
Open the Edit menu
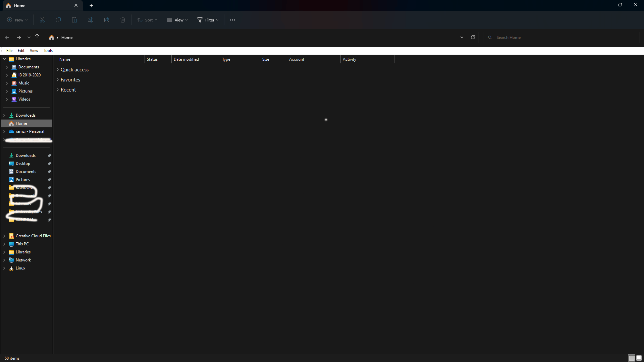tap(21, 51)
